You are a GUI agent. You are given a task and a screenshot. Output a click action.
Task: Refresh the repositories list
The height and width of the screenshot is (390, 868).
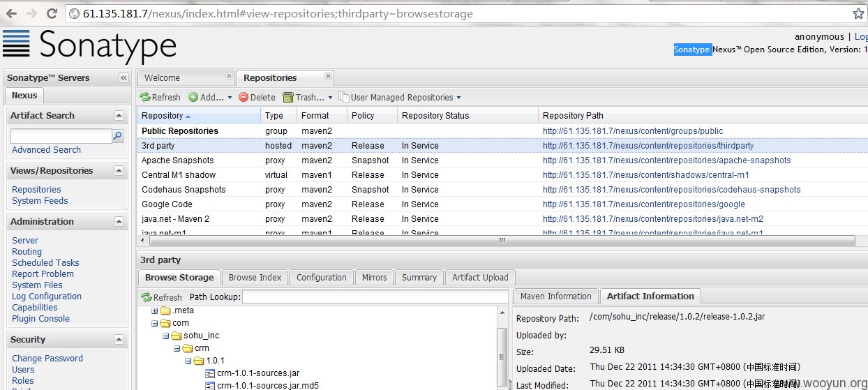coord(160,98)
